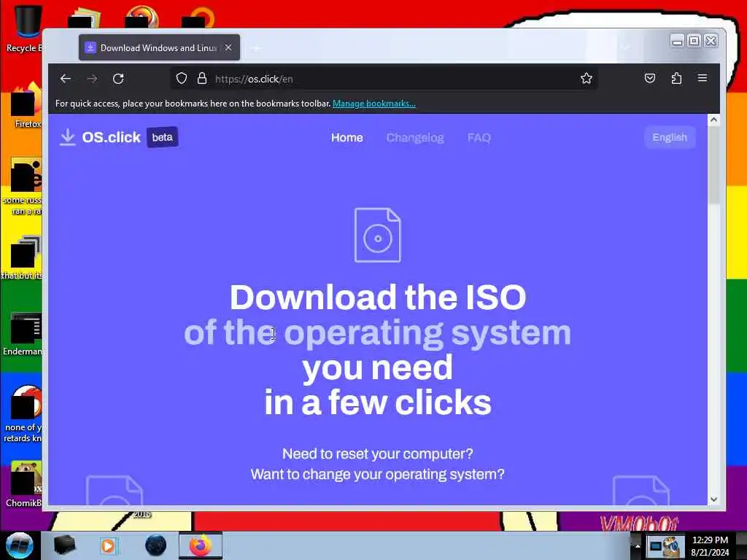Click the dark round globe taskbar icon
The image size is (747, 560).
click(156, 545)
